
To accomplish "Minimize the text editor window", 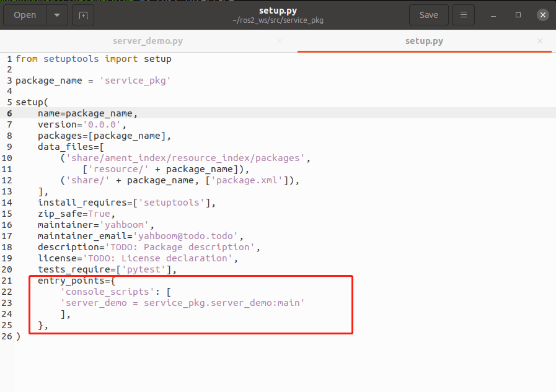I will pos(492,15).
